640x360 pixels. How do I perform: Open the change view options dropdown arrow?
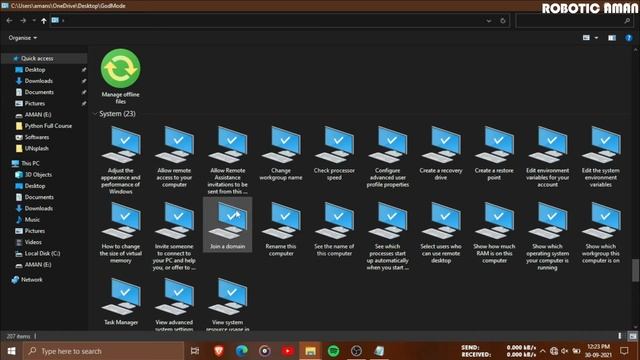(596, 38)
